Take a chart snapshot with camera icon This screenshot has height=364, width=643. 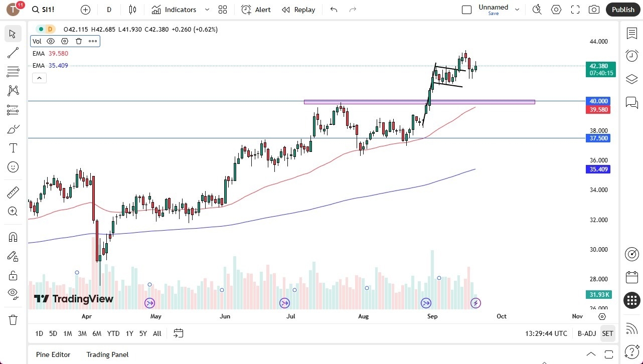[594, 10]
